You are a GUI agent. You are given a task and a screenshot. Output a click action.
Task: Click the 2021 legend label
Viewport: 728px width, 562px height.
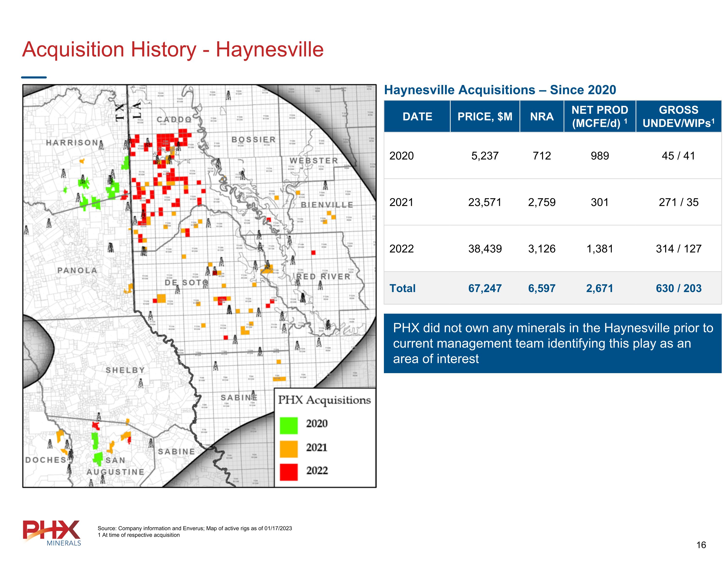click(317, 447)
